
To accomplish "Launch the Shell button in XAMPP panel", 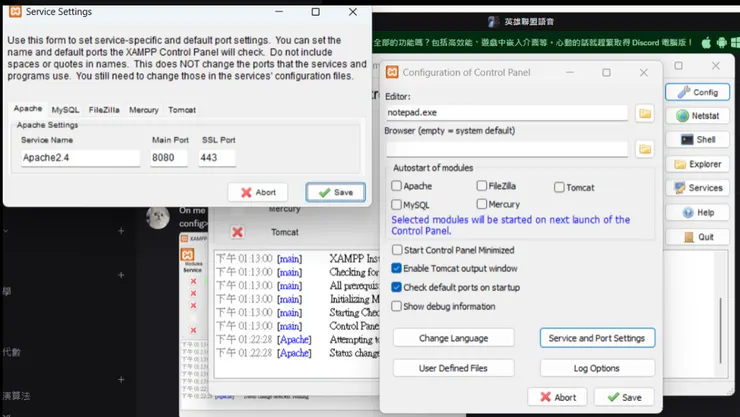I will pyautogui.click(x=698, y=140).
